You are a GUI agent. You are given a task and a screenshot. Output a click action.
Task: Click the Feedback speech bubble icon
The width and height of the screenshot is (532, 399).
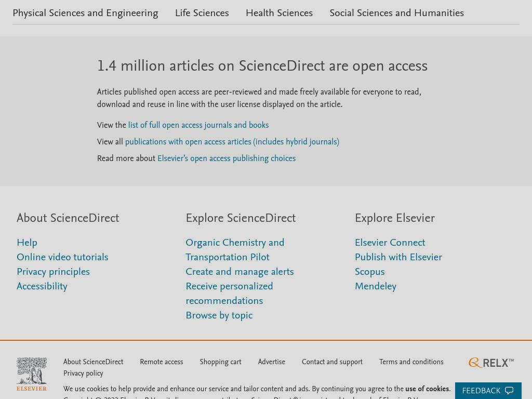coord(509,391)
